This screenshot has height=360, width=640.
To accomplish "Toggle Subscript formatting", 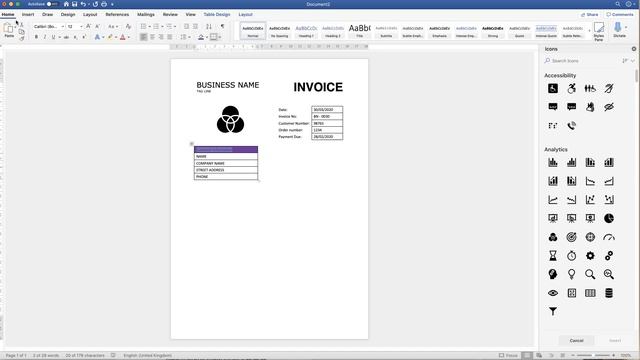I will tap(76, 37).
